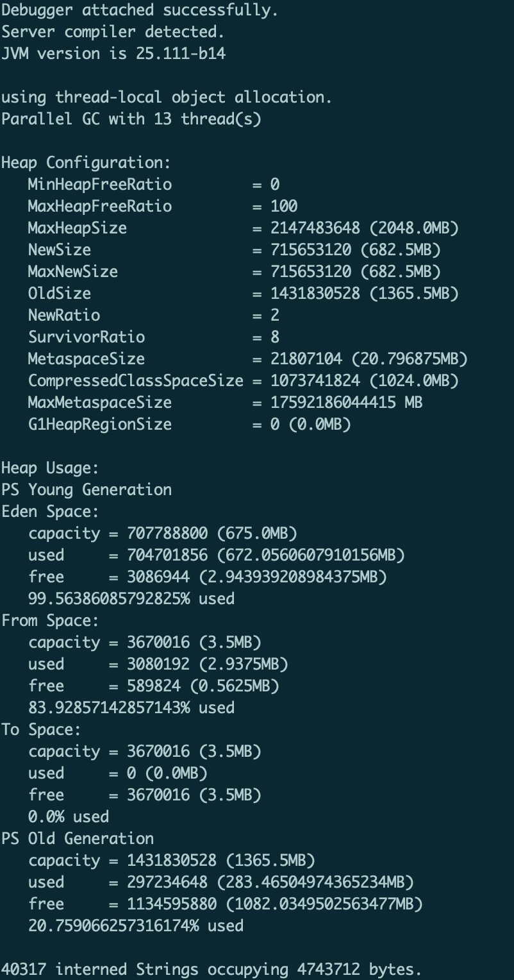
Task: Click the 'Parallel GC with 13 thread(s)' line
Action: 131,119
